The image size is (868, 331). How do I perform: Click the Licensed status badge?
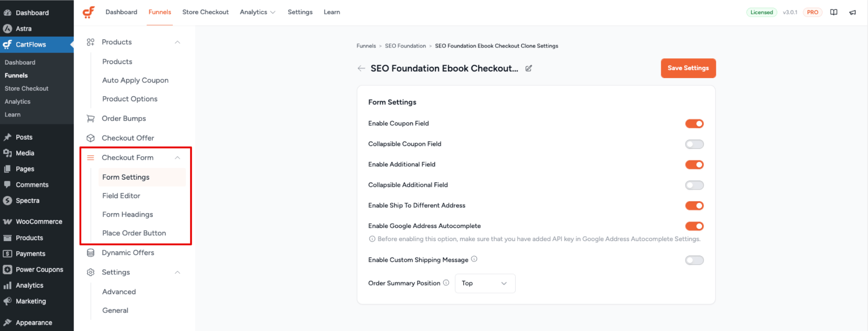pos(762,12)
